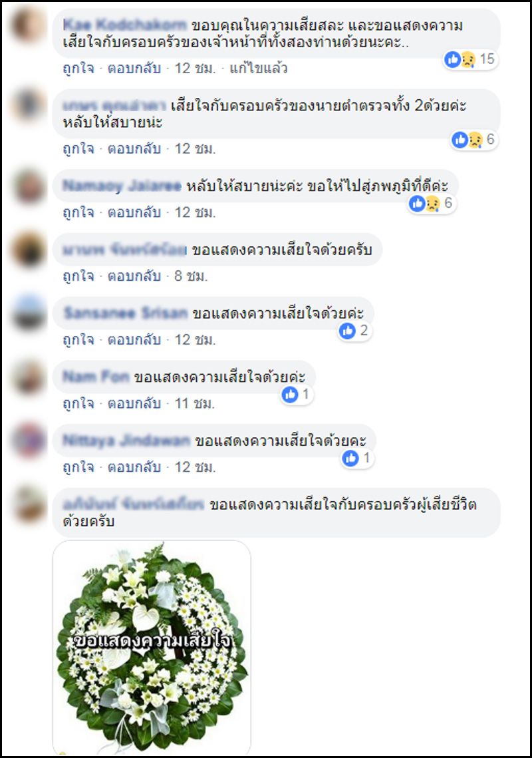
Task: Open Sansanee Srisan's profile name
Action: tap(126, 313)
